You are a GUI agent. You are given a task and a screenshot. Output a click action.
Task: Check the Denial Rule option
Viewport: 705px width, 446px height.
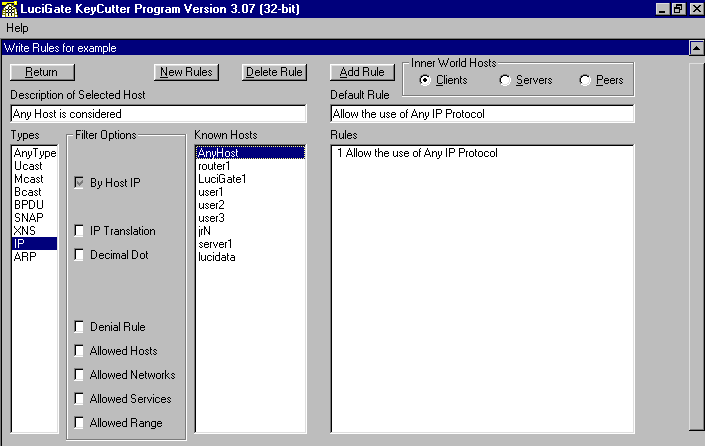(79, 326)
